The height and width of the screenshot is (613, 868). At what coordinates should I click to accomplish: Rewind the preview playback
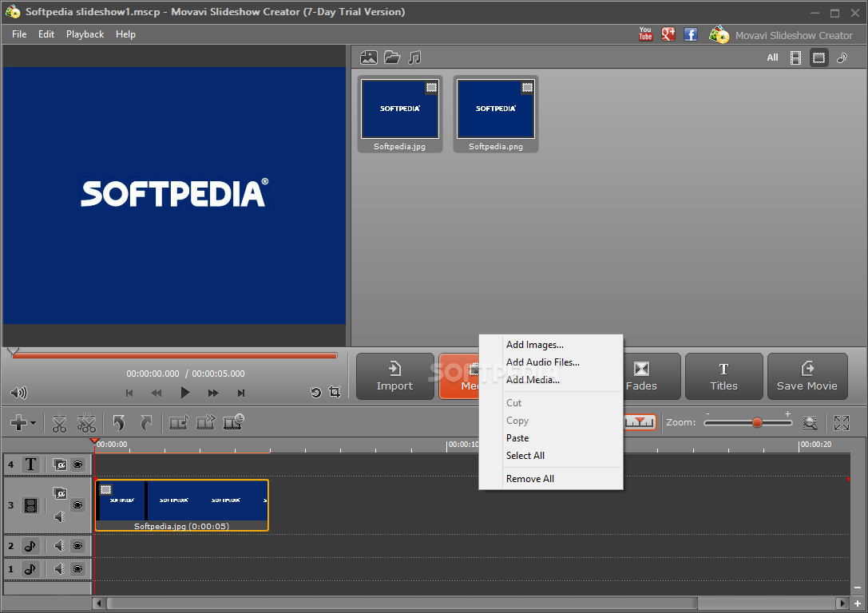[x=157, y=394]
